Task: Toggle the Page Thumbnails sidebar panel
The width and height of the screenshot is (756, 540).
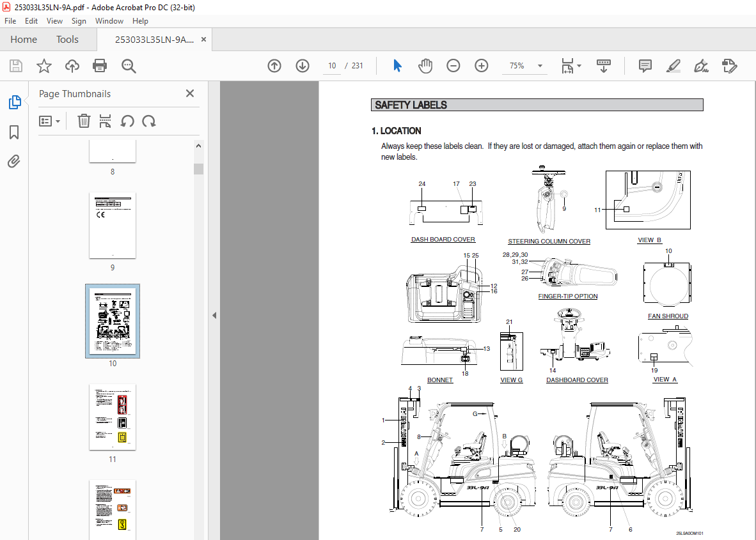Action: tap(14, 102)
